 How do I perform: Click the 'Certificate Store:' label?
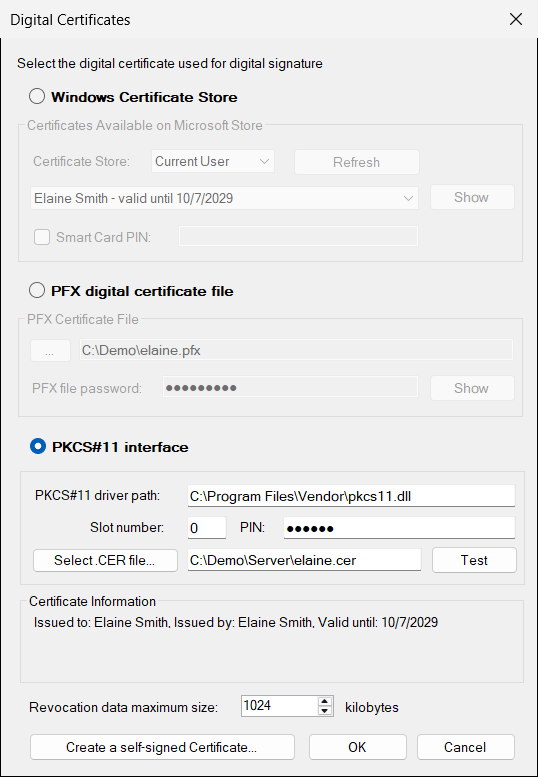tap(82, 162)
